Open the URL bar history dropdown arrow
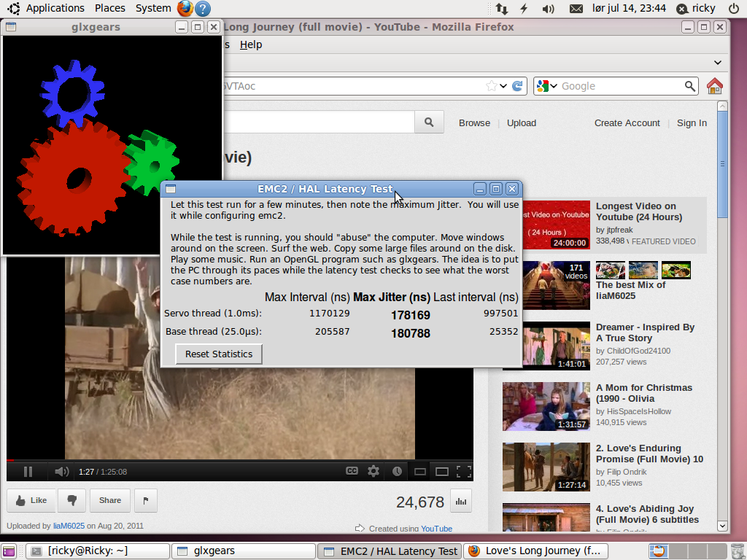 click(x=503, y=86)
